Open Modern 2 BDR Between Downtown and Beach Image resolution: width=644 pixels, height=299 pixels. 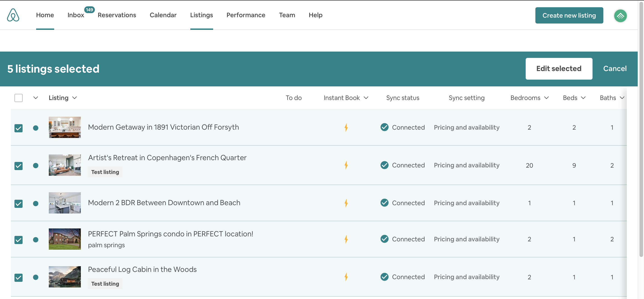(x=164, y=203)
